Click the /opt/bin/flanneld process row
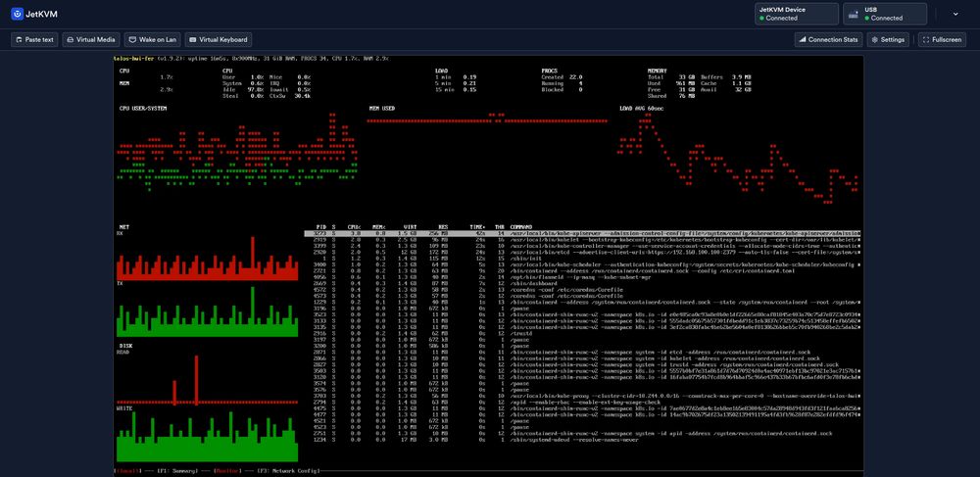 (582, 277)
